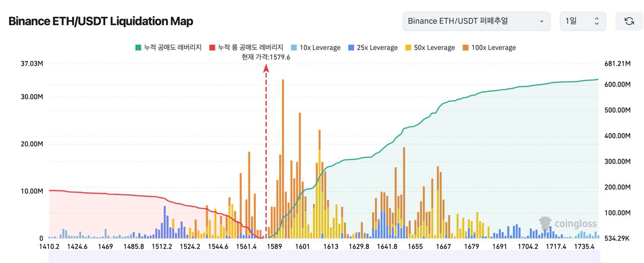Click the red square legend marker
The image size is (644, 263).
212,47
